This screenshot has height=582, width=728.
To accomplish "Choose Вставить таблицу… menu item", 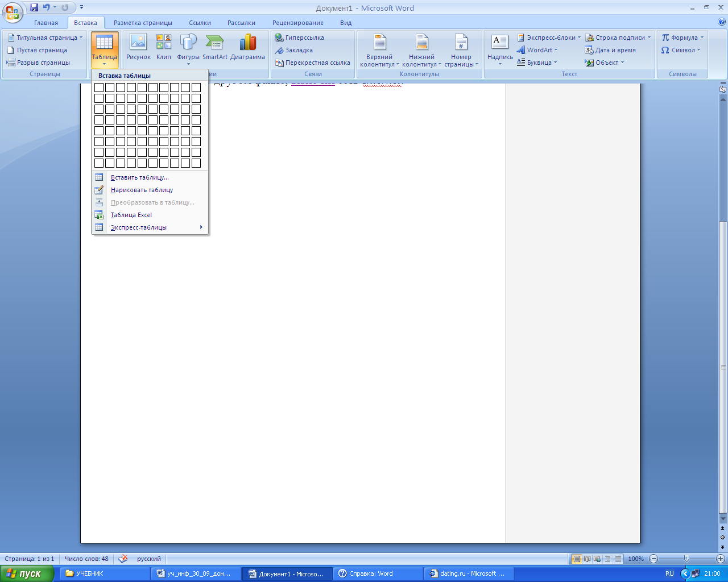I will 150,177.
